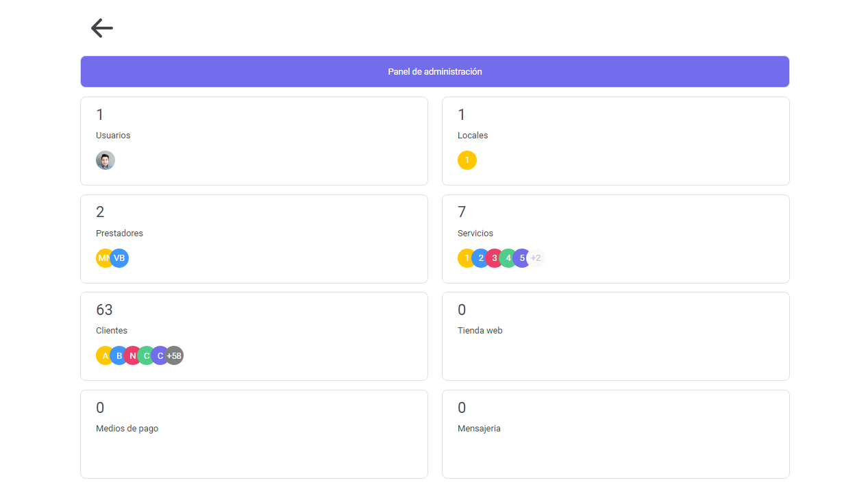This screenshot has height=491, width=868.
Task: Click the green service avatar numbered 4
Action: (x=508, y=258)
